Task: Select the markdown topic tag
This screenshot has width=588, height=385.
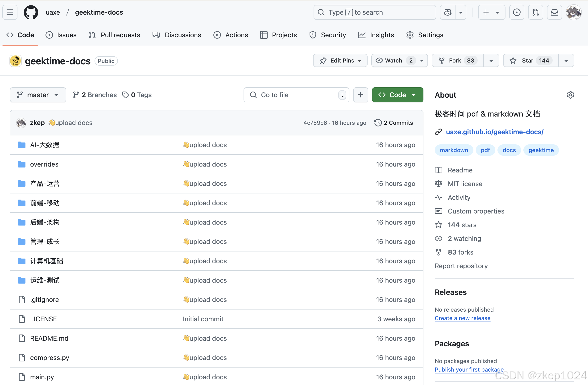Action: [x=454, y=150]
